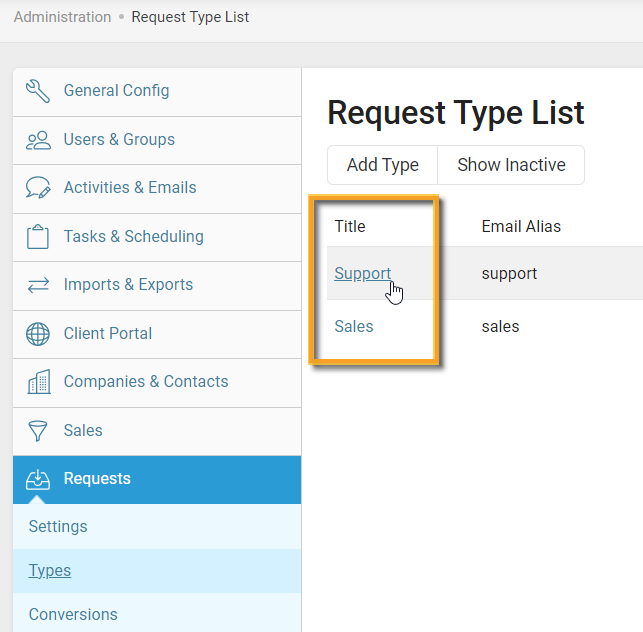The height and width of the screenshot is (632, 643).
Task: Select Types under Requests
Action: point(50,571)
